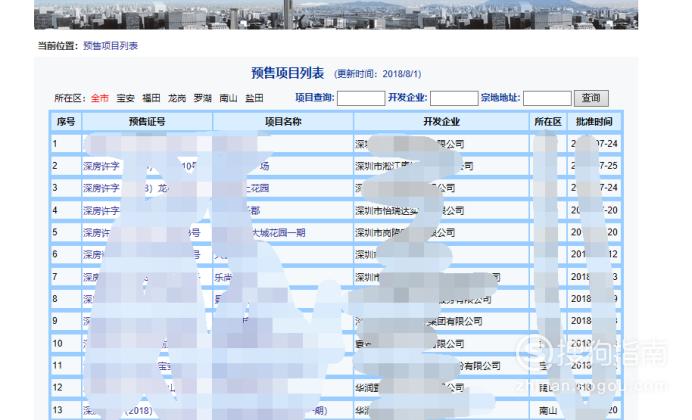Filter by 南山 district
The height and width of the screenshot is (420, 692).
click(x=229, y=98)
